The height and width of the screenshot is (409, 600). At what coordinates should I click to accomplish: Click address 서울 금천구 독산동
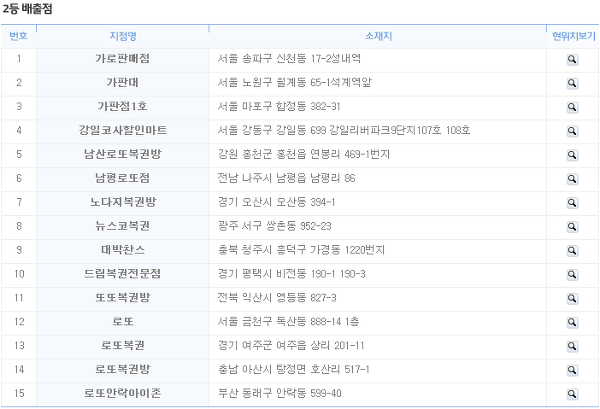coord(262,321)
